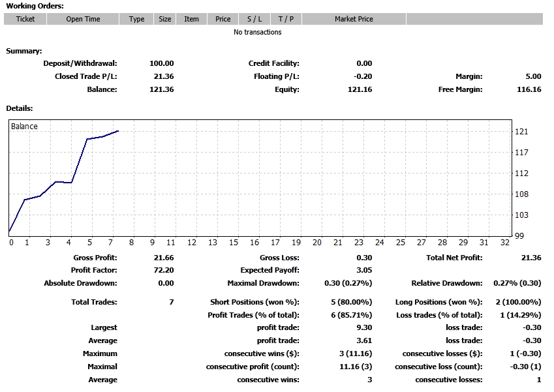Click the 32 label on chart x-axis
Image resolution: width=554 pixels, height=392 pixels.
coord(505,243)
